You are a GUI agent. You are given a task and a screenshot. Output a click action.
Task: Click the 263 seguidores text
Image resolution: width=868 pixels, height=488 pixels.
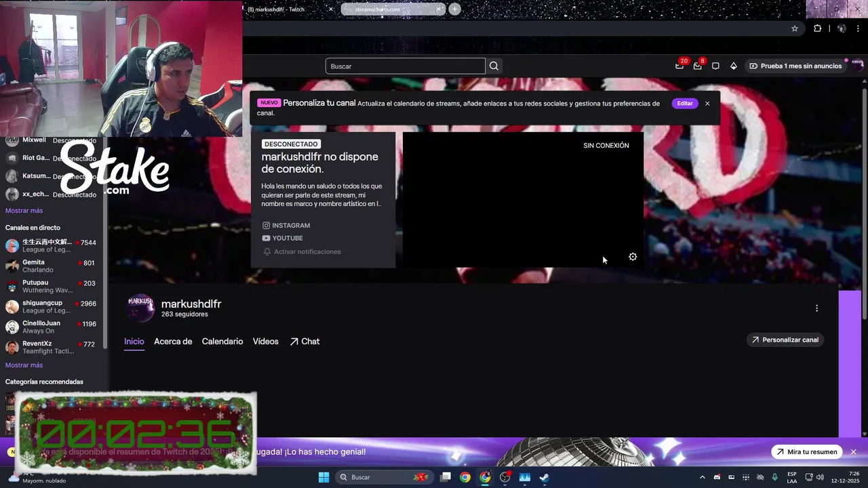(184, 314)
